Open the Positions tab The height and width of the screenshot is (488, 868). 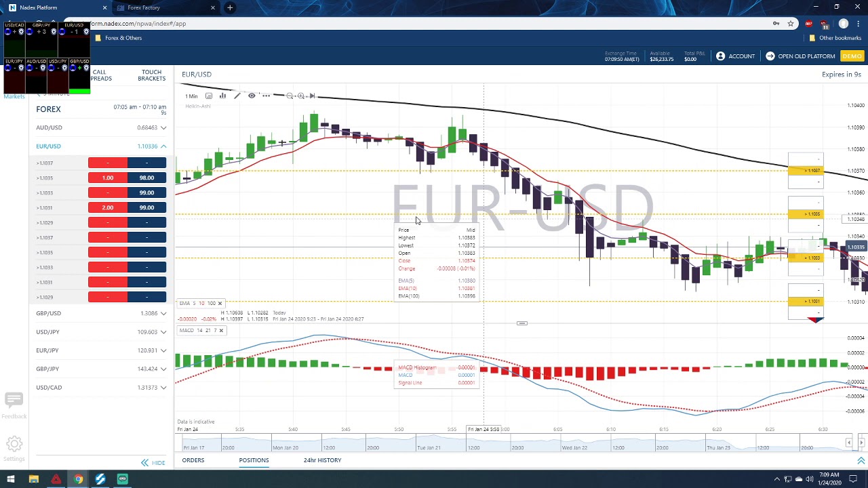point(254,460)
